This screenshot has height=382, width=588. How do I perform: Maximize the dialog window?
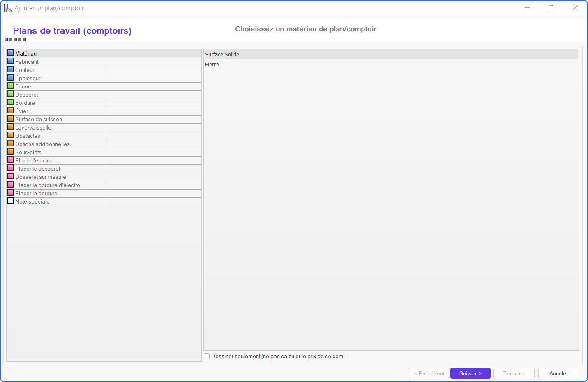click(x=551, y=8)
